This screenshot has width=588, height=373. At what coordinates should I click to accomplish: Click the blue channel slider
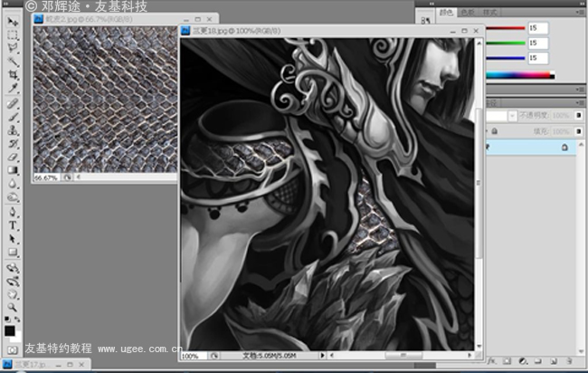(505, 58)
